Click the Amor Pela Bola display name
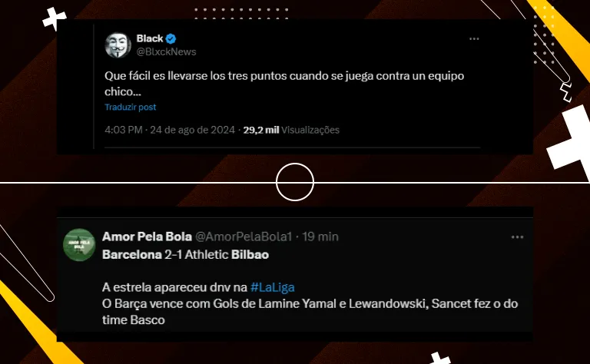 147,237
